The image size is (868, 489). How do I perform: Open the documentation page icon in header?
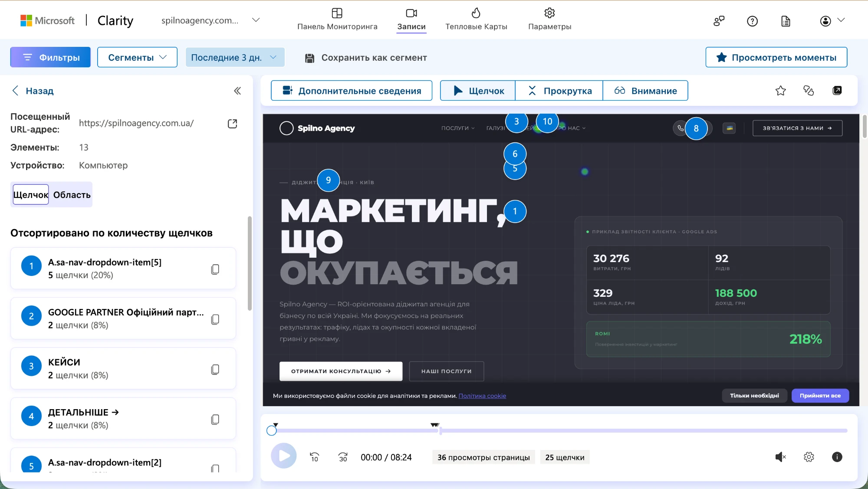coord(786,21)
